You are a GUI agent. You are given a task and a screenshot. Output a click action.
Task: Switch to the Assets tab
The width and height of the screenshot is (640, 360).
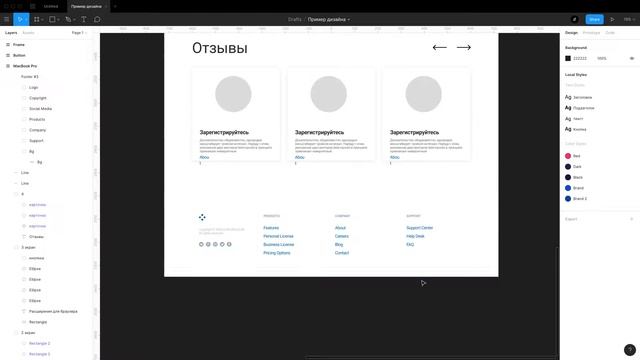(x=28, y=33)
